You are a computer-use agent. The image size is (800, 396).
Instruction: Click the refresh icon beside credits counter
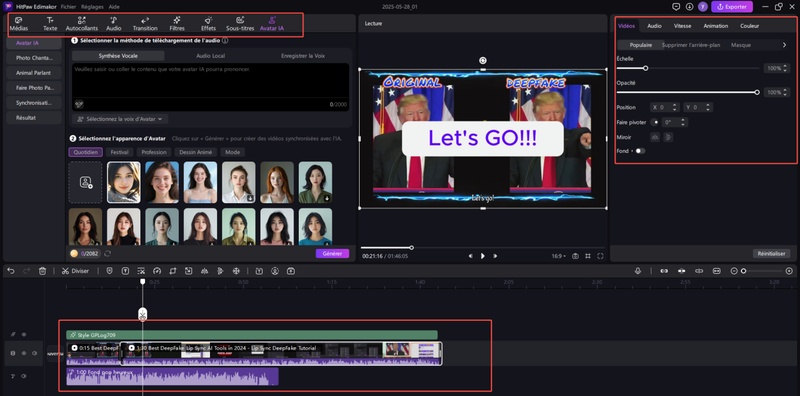108,254
